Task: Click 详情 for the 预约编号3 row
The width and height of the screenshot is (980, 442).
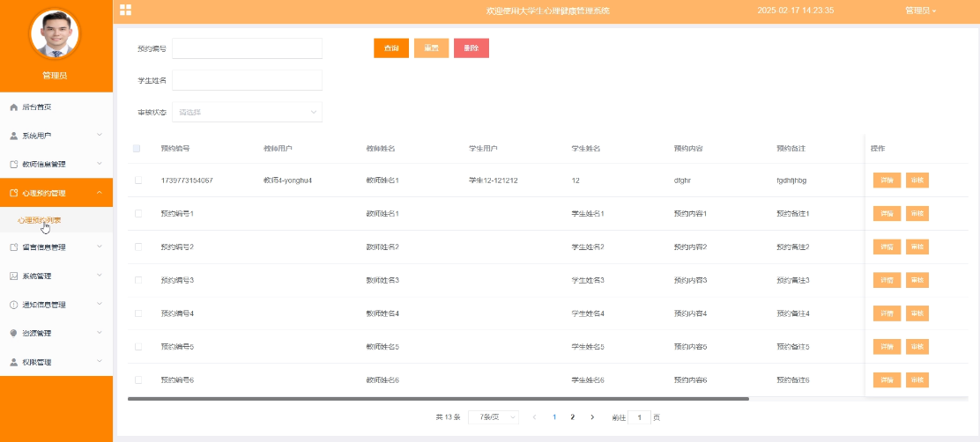Action: point(887,280)
